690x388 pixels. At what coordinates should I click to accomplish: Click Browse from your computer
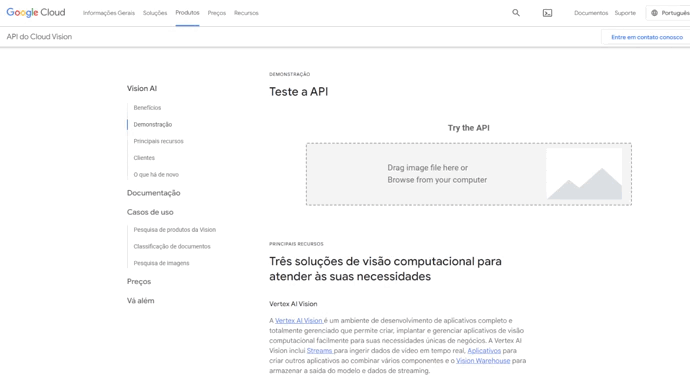point(437,180)
